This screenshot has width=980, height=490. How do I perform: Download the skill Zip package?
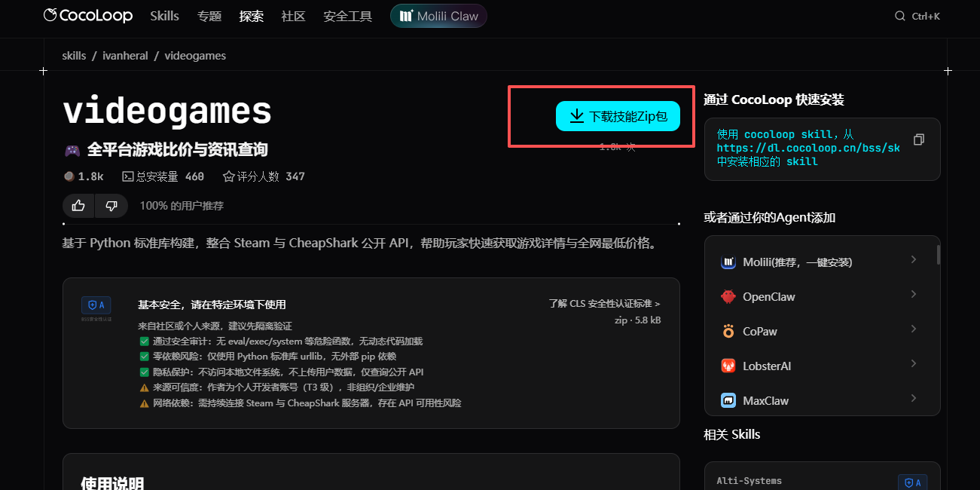[618, 116]
